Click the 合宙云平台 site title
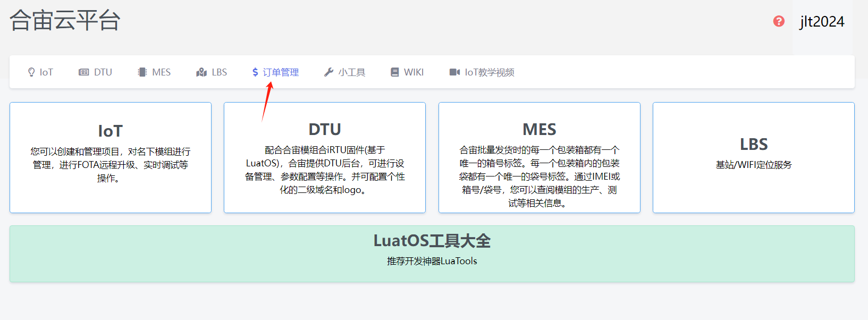Viewport: 868px width, 320px height. pos(65,21)
